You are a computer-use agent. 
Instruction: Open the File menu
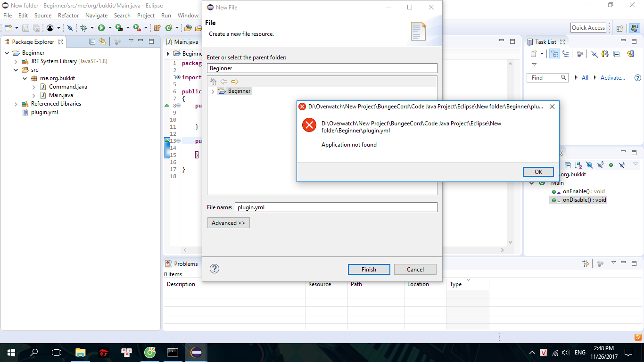pyautogui.click(x=8, y=16)
